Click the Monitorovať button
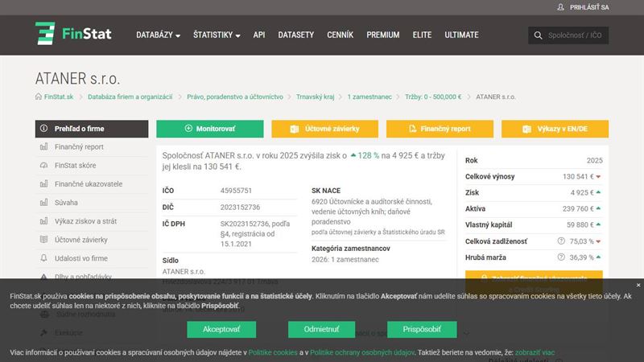Viewport: 644px width, 362px height. click(210, 129)
